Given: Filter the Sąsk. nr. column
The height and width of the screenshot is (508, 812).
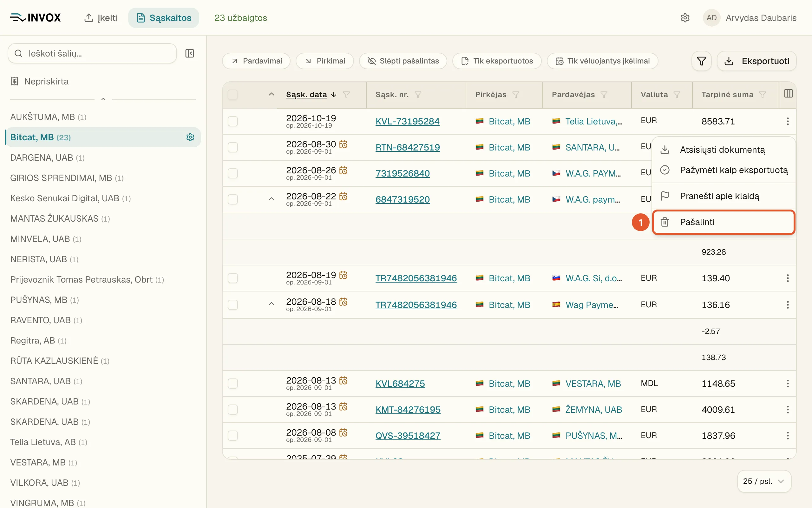Looking at the screenshot, I should tap(418, 95).
